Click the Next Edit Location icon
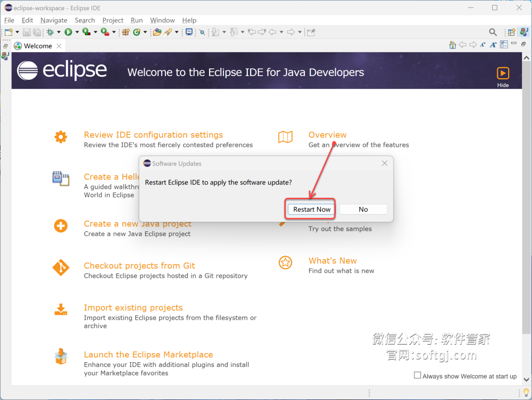The width and height of the screenshot is (532, 400). (x=262, y=32)
